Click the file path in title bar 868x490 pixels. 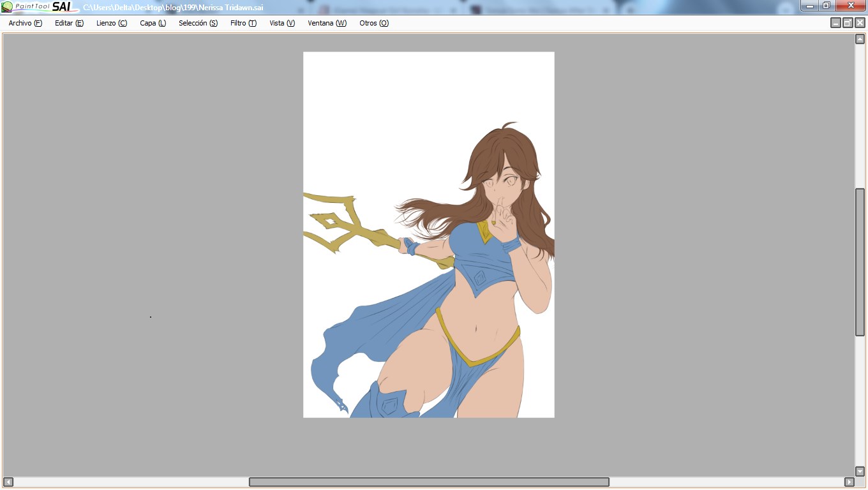173,8
